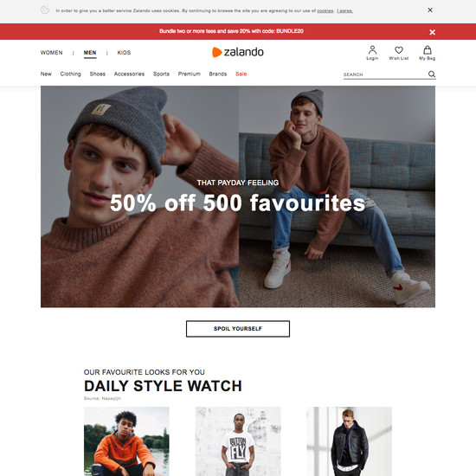476x476 pixels.
Task: Click the Spoil Yourself button
Action: tap(238, 329)
